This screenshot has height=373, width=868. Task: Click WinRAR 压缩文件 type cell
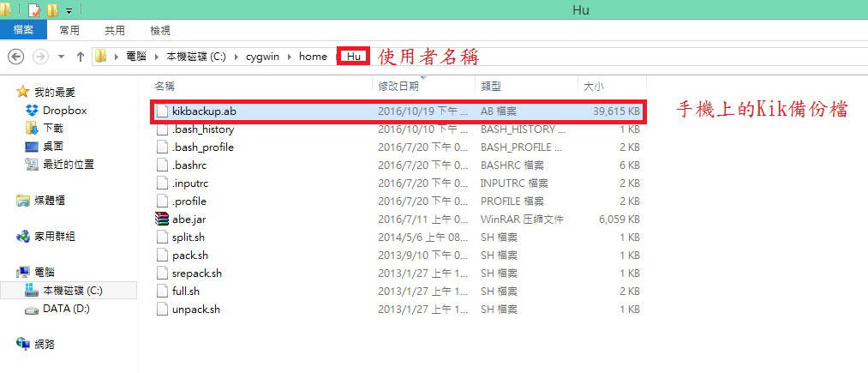pyautogui.click(x=522, y=220)
